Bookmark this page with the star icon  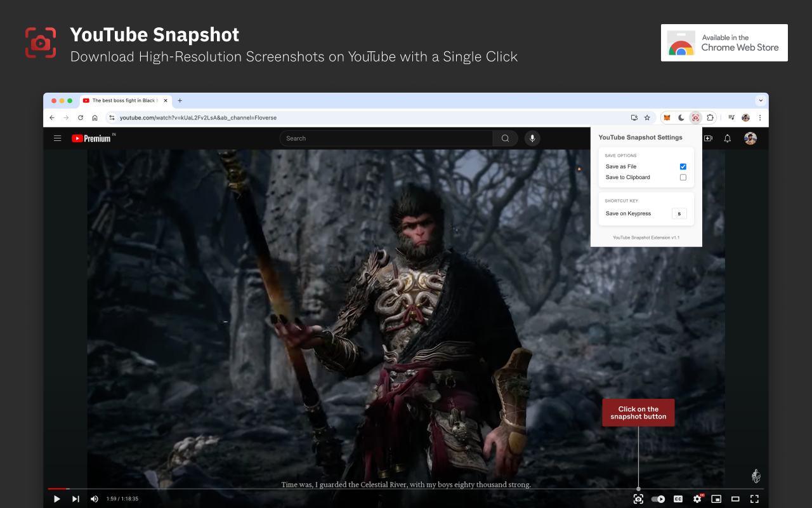click(x=647, y=117)
